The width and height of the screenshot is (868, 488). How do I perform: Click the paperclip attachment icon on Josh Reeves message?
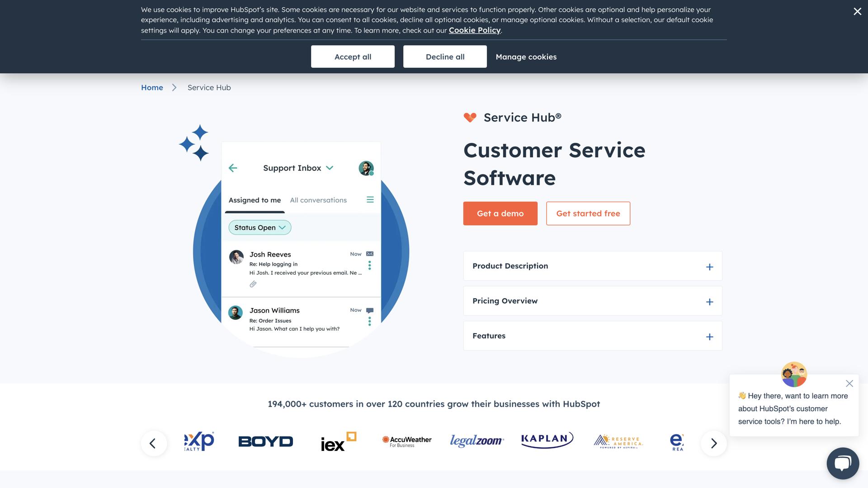pyautogui.click(x=253, y=284)
